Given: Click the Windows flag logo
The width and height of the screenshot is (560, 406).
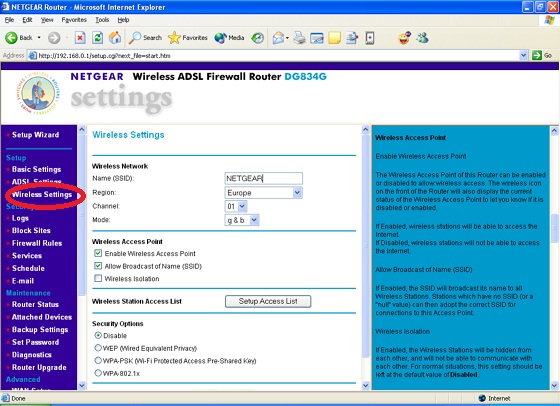Looking at the screenshot, I should (x=549, y=20).
